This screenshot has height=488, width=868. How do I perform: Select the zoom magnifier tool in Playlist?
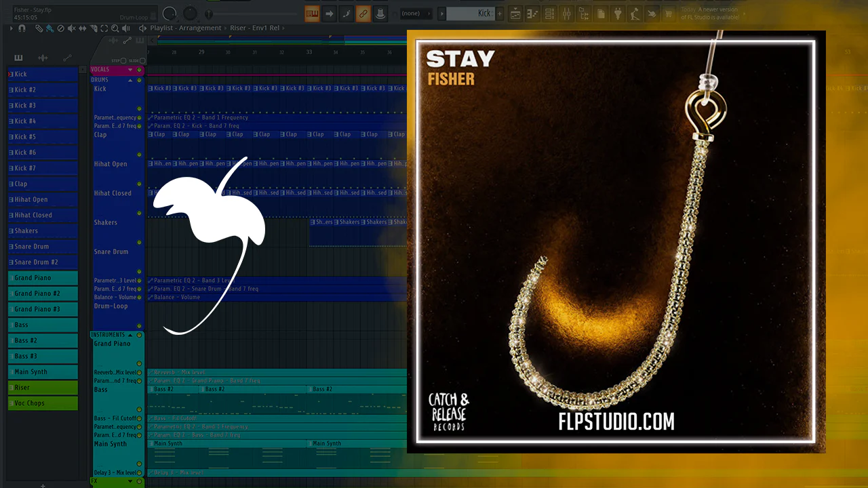click(x=115, y=28)
